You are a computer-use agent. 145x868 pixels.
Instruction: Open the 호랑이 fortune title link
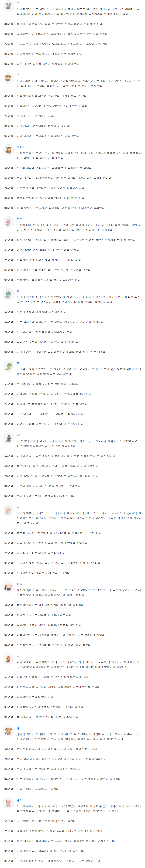coord(21,147)
